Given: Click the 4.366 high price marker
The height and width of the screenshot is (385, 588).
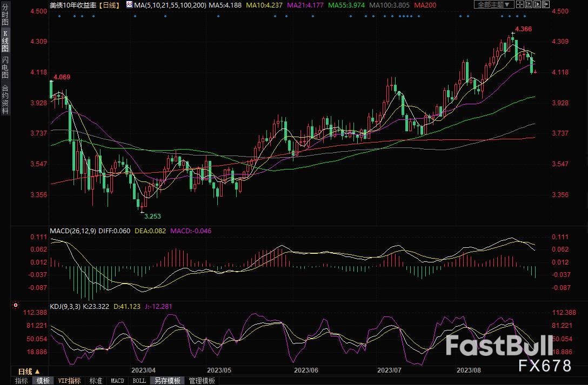Looking at the screenshot, I should click(x=523, y=29).
